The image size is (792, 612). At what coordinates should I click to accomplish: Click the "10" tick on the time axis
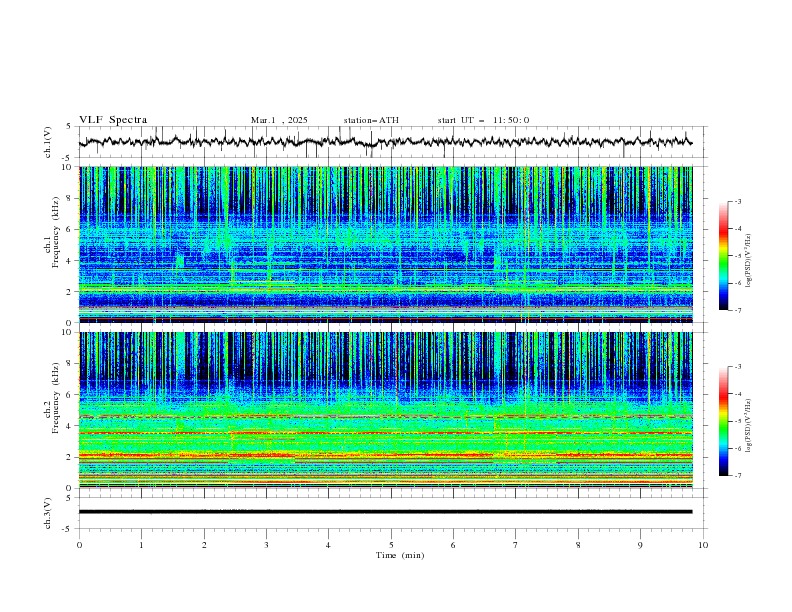(x=703, y=545)
